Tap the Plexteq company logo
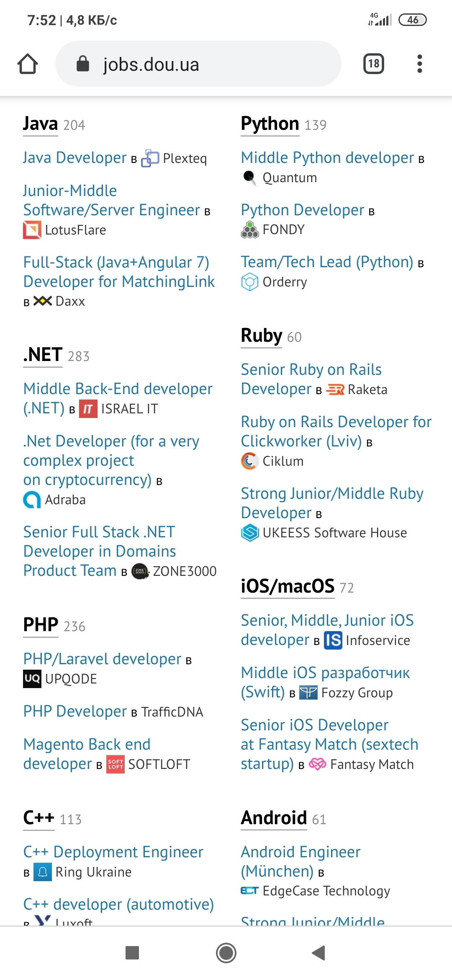 pos(150,159)
